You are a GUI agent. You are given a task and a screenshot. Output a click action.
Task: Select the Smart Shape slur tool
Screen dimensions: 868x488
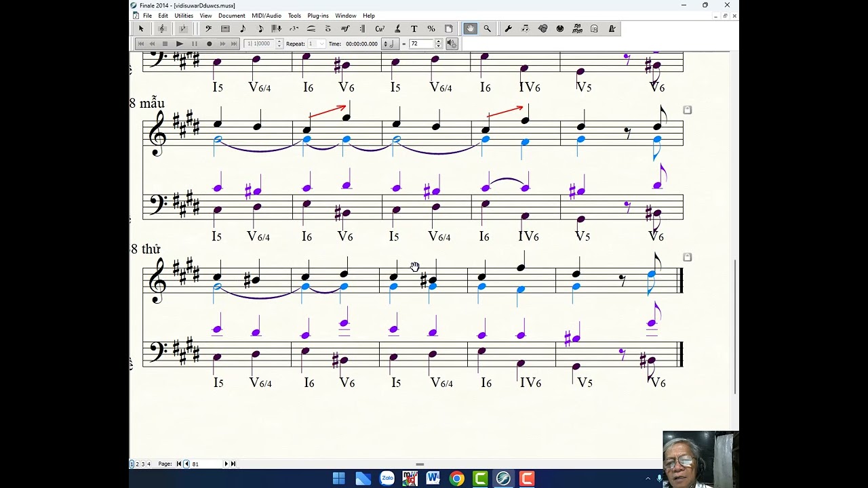[x=311, y=28]
